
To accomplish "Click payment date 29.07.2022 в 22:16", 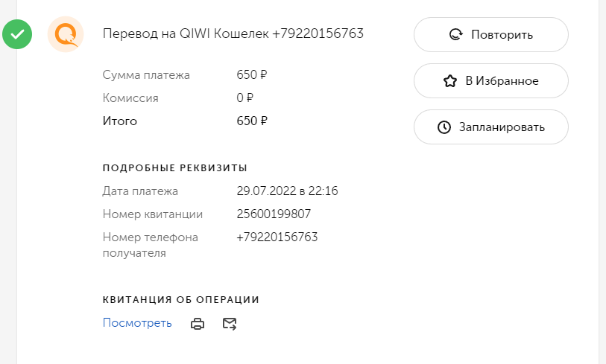I will (x=287, y=191).
